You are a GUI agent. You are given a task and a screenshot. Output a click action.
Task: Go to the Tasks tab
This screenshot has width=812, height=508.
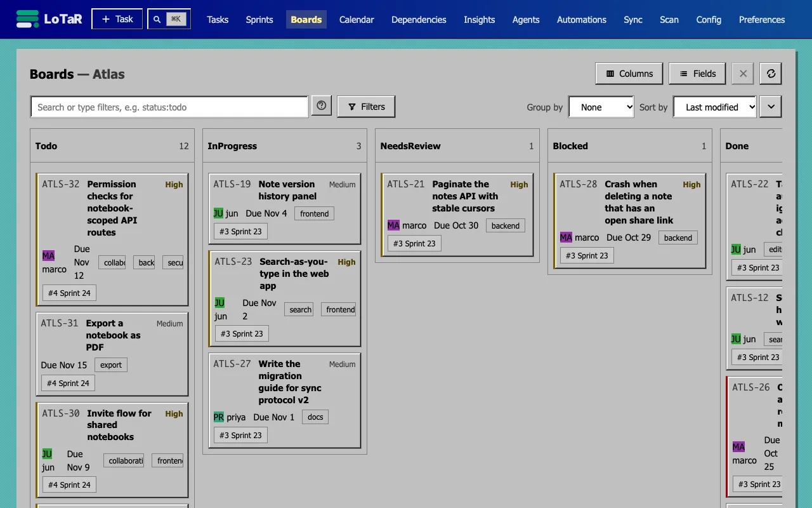click(x=218, y=20)
